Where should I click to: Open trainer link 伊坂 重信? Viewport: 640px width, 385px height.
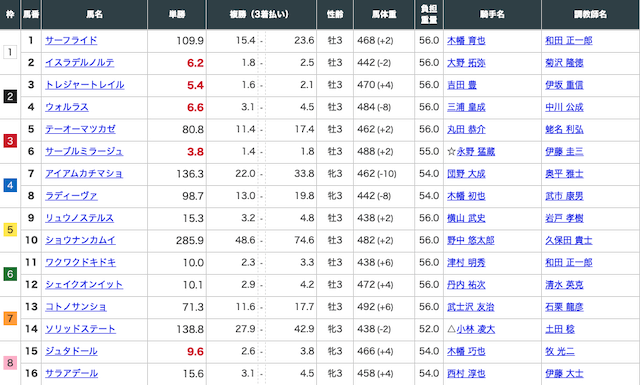564,85
